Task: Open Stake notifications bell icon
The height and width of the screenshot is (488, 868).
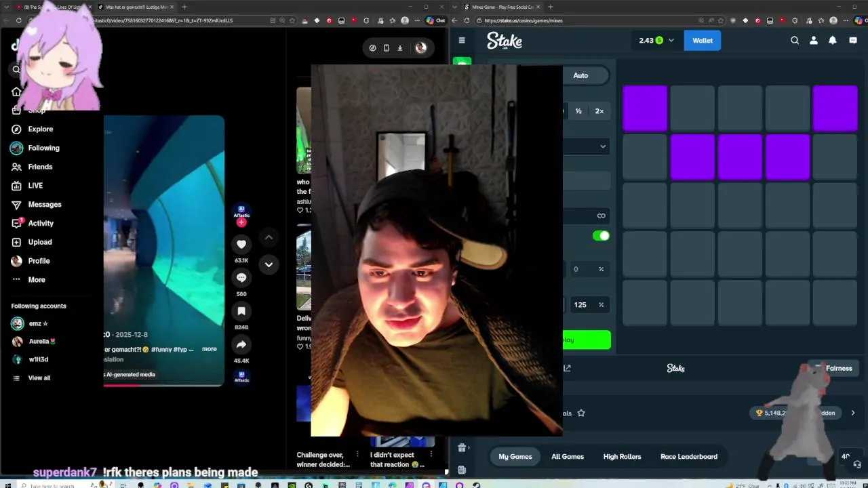Action: coord(833,41)
